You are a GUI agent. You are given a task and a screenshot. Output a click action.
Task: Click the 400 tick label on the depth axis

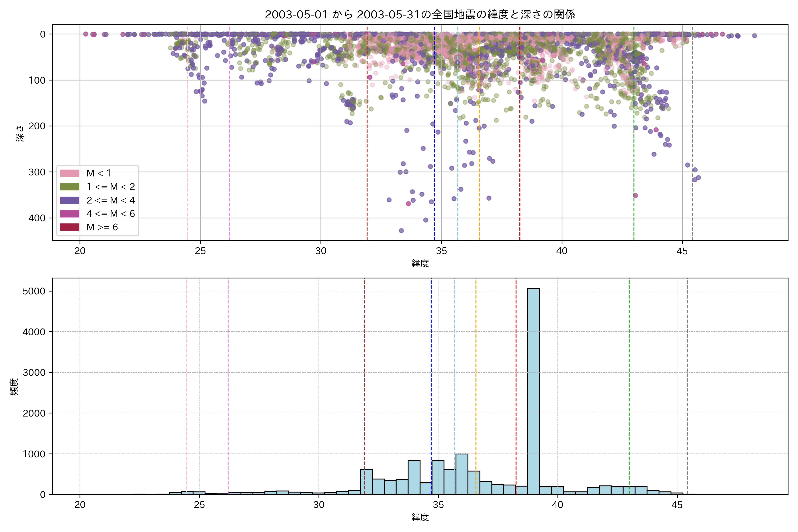[37, 218]
